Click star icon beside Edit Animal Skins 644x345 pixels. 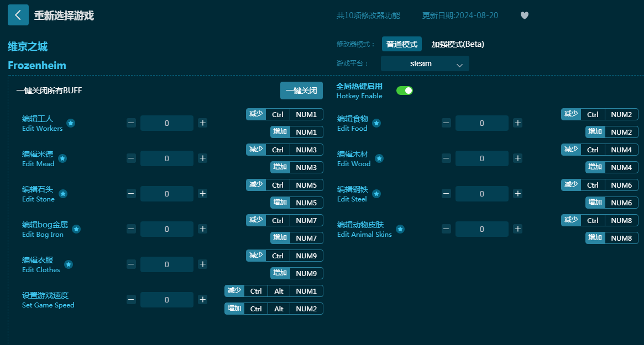point(400,229)
